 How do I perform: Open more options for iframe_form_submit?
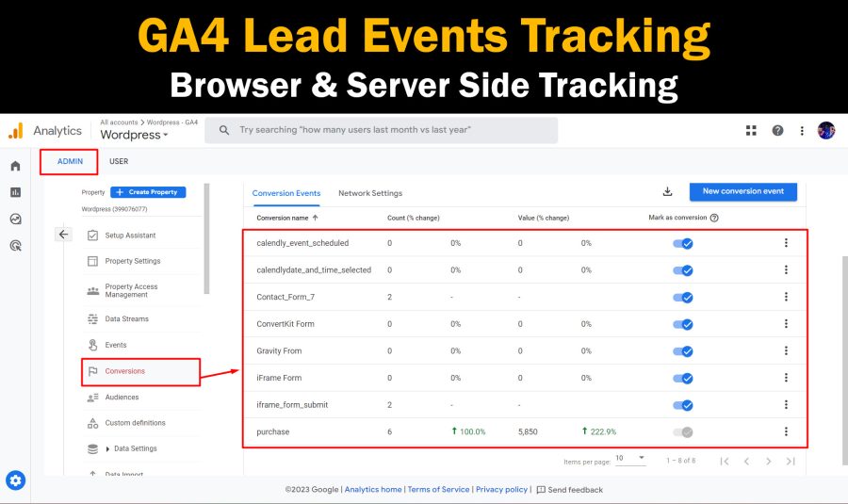pos(786,404)
